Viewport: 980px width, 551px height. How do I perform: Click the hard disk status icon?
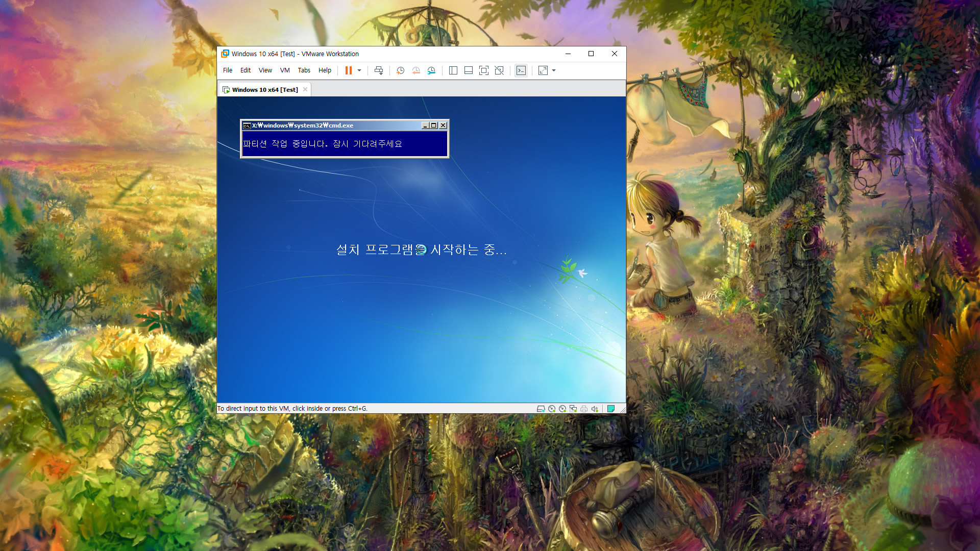pyautogui.click(x=541, y=409)
